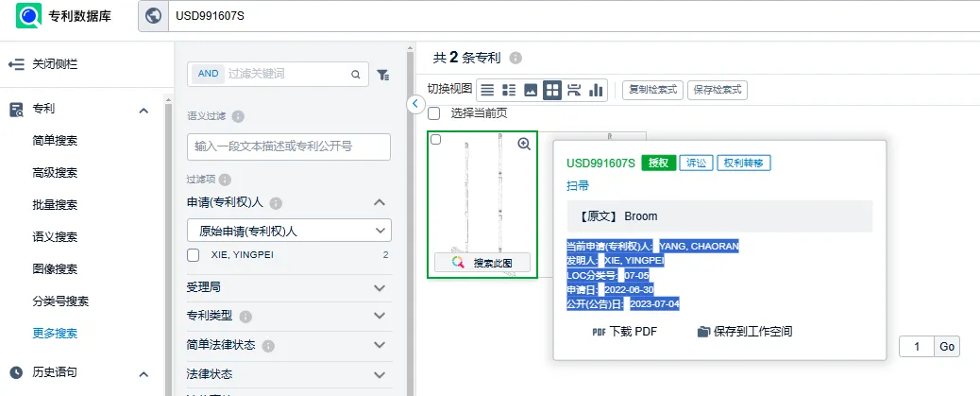Expand the 法律状态 filter section
This screenshot has height=396, width=980.
click(x=380, y=374)
